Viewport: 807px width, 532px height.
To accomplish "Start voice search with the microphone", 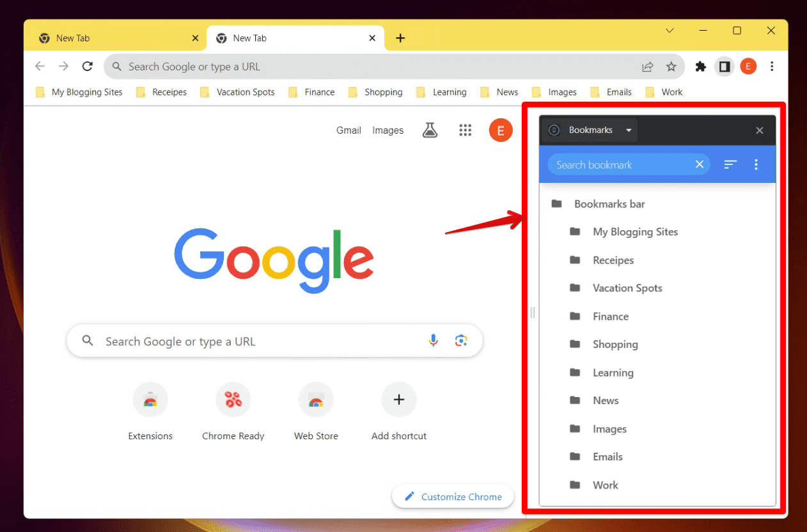I will [x=434, y=341].
